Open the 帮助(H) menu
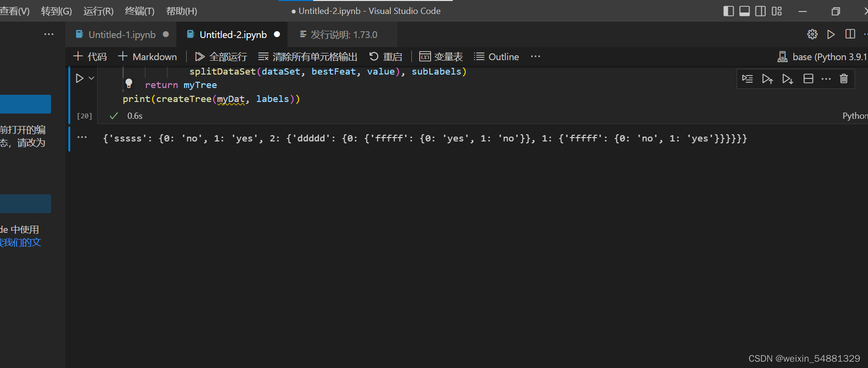 (181, 11)
